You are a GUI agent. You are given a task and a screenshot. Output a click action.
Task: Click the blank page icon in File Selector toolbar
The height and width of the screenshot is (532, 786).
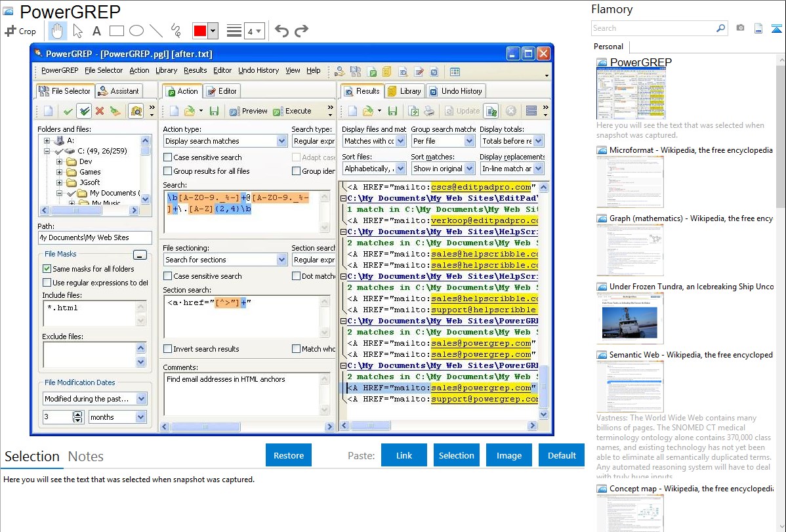[48, 111]
